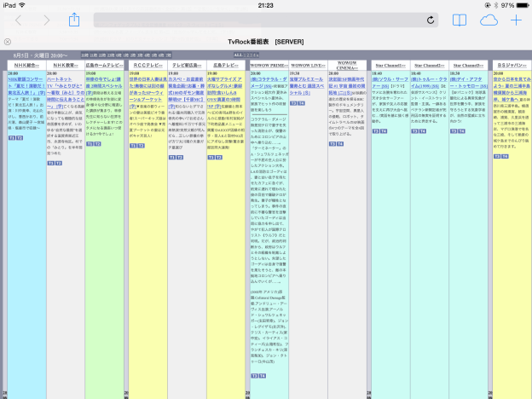Click T3 in BSジャパン column
The height and width of the screenshot is (399, 532).
(x=497, y=156)
